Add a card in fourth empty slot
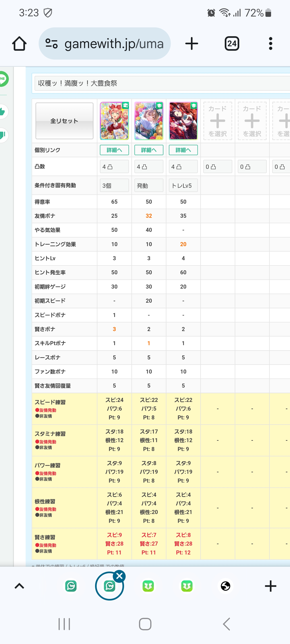Image resolution: width=290 pixels, height=644 pixels. point(217,121)
